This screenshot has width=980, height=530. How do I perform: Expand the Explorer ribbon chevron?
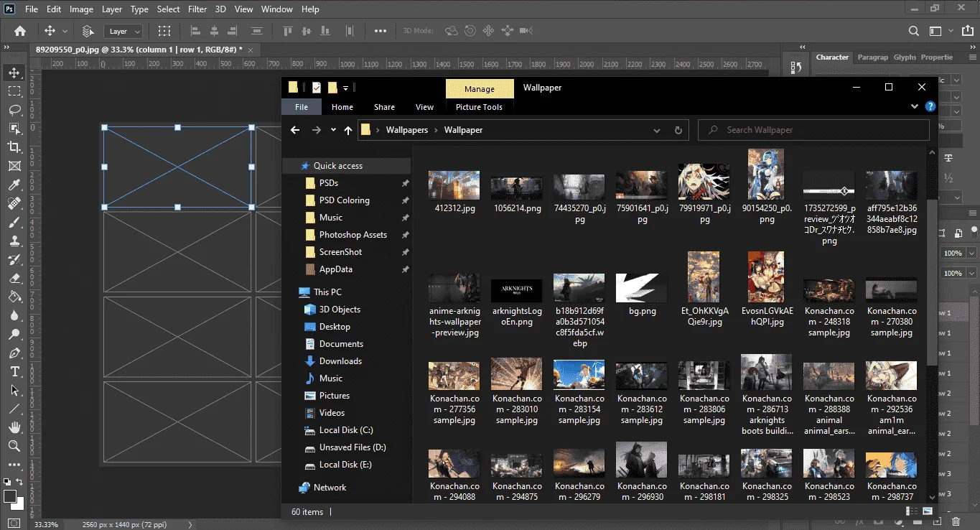pos(915,106)
